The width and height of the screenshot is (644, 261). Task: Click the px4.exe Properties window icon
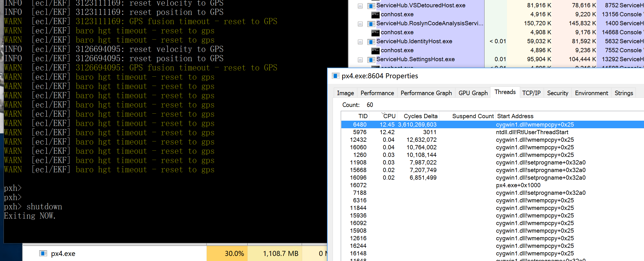pyautogui.click(x=335, y=76)
